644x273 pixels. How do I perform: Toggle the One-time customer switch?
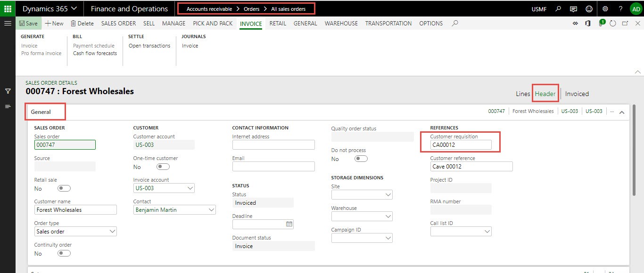(x=163, y=167)
